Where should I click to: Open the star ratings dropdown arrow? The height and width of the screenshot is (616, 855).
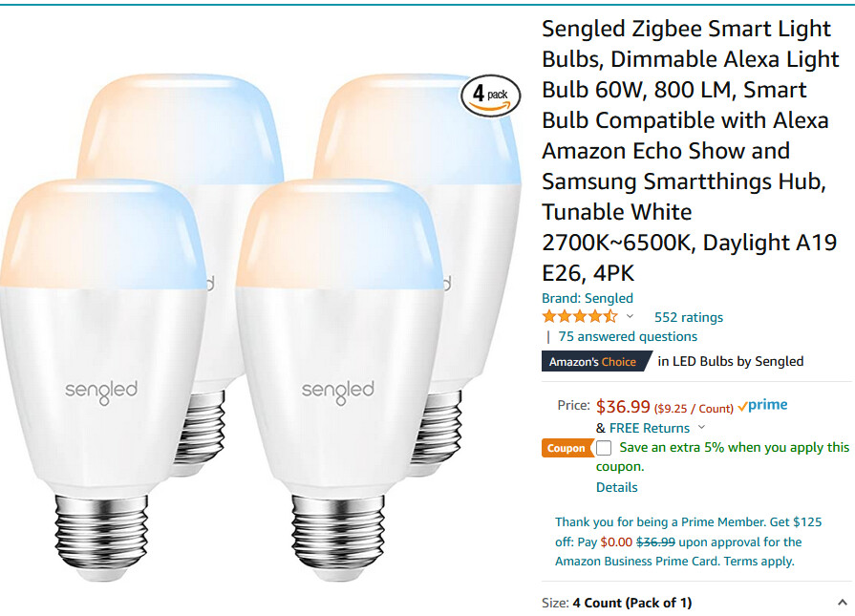[630, 317]
